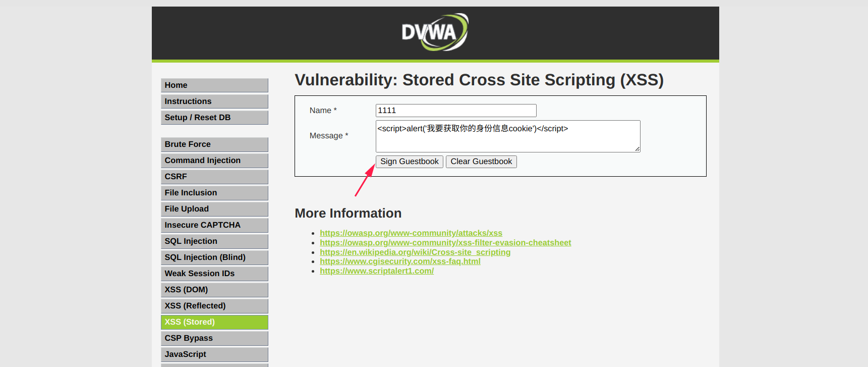Open owasp.org attacks/xss link
Image resolution: width=868 pixels, height=367 pixels.
click(x=411, y=233)
